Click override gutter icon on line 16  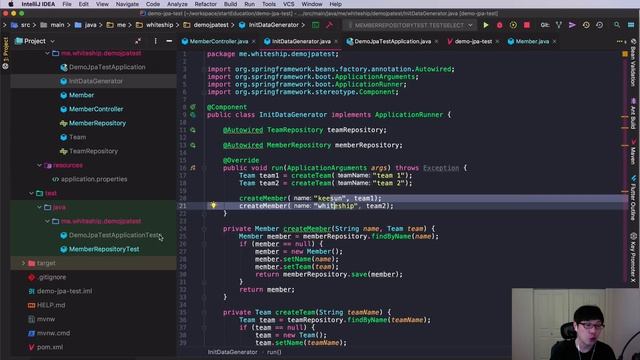point(193,168)
